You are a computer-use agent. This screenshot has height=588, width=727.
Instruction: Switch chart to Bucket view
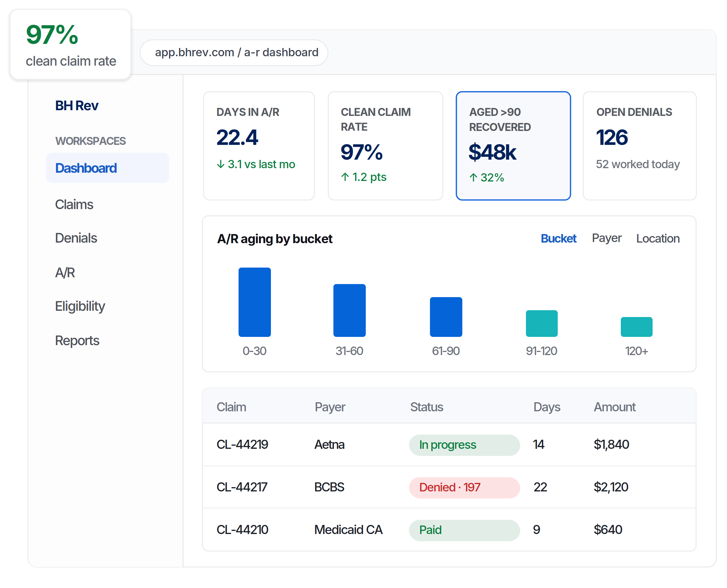point(558,238)
